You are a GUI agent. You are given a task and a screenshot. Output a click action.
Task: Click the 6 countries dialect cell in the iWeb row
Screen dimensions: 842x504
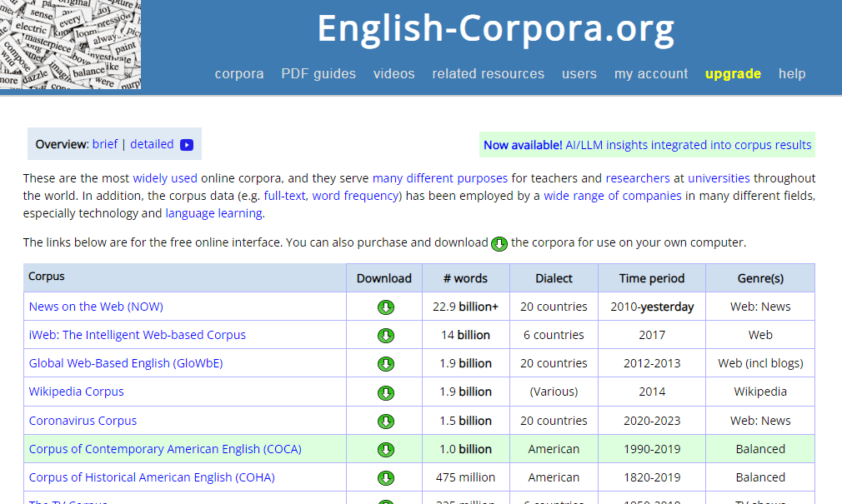[554, 335]
